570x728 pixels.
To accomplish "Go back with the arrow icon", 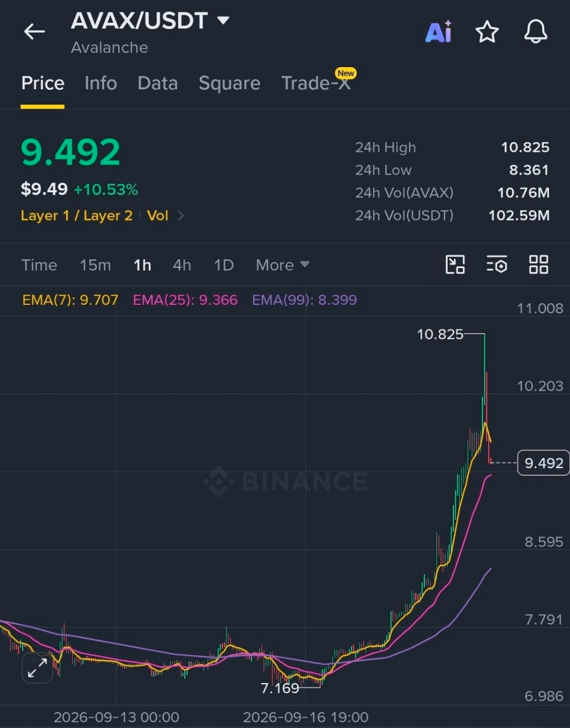I will [x=34, y=32].
